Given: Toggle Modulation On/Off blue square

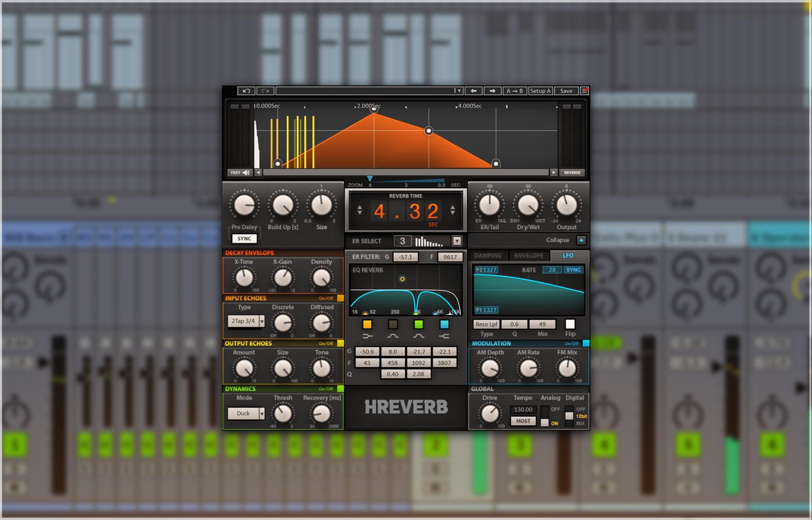Looking at the screenshot, I should coord(586,344).
